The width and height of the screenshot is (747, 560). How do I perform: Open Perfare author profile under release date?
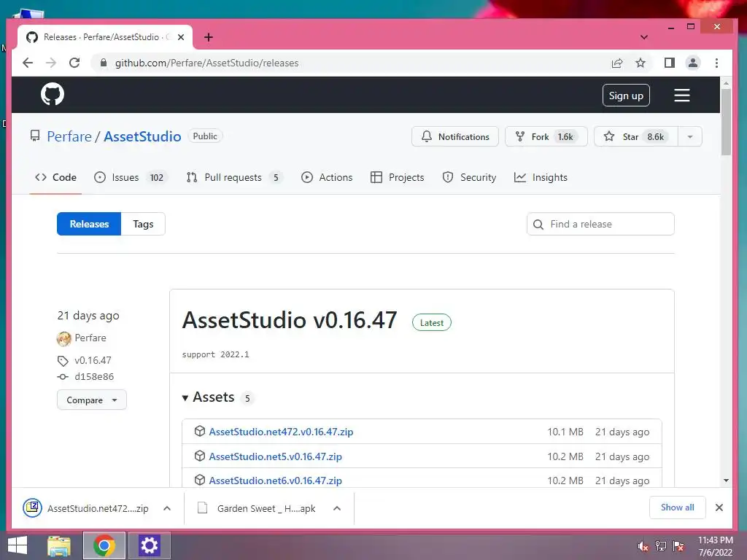pyautogui.click(x=90, y=338)
